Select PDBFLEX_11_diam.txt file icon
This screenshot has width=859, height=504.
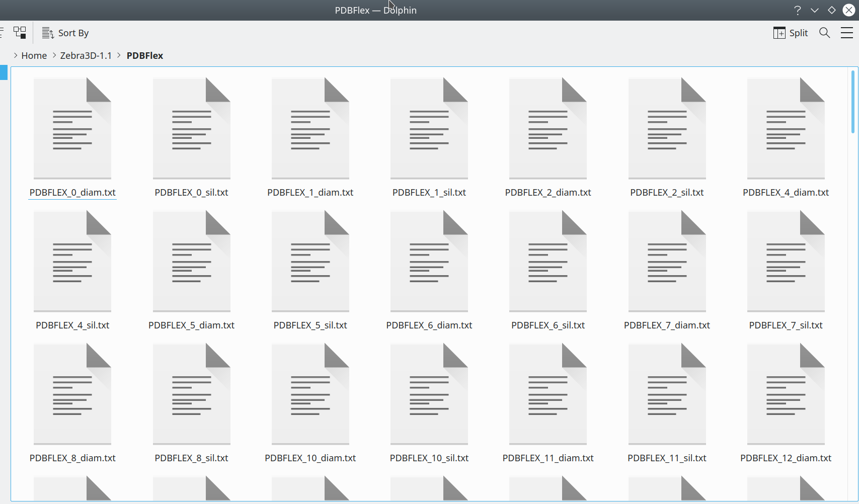tap(548, 394)
